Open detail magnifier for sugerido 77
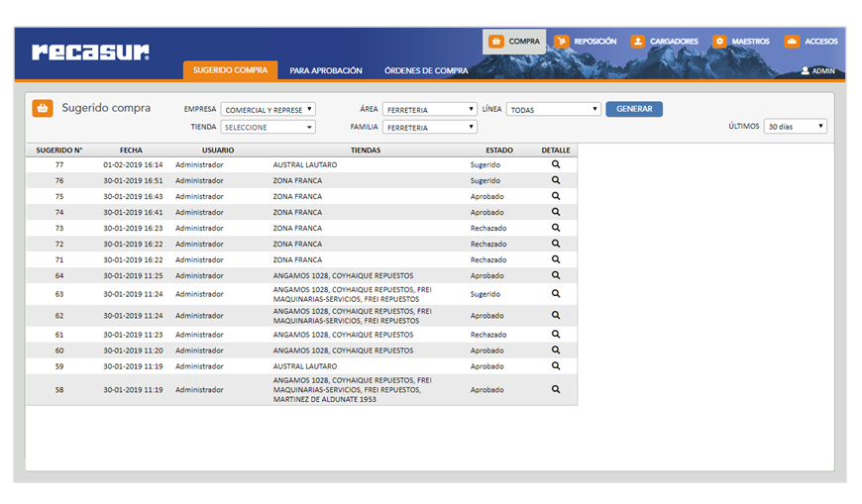Image resolution: width=862 pixels, height=504 pixels. coord(556,164)
